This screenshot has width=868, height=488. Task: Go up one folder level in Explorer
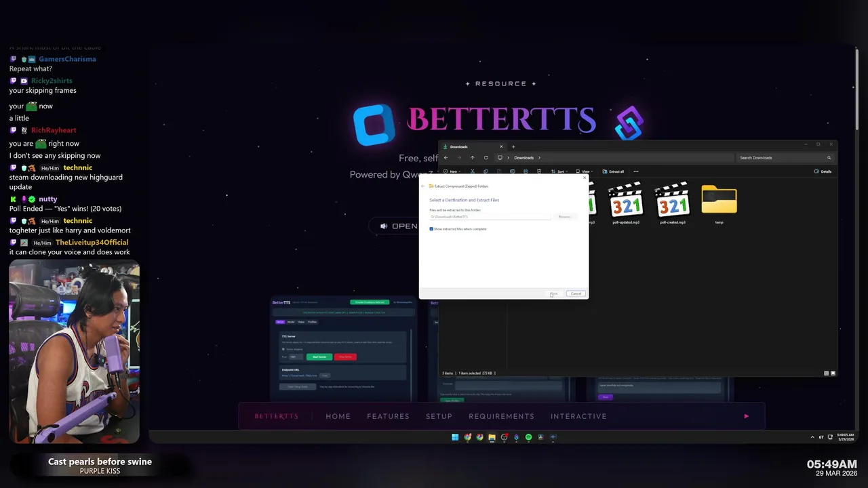pos(473,158)
